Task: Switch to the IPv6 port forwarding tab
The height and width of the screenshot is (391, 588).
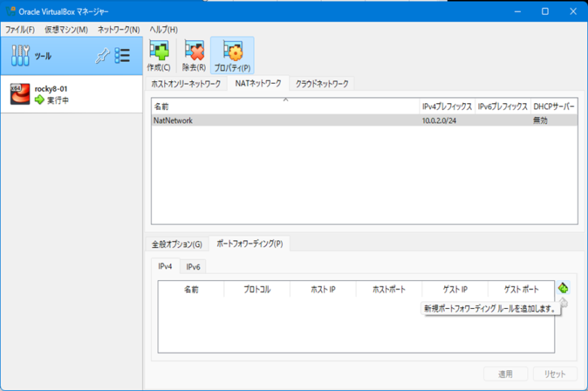Action: (194, 267)
